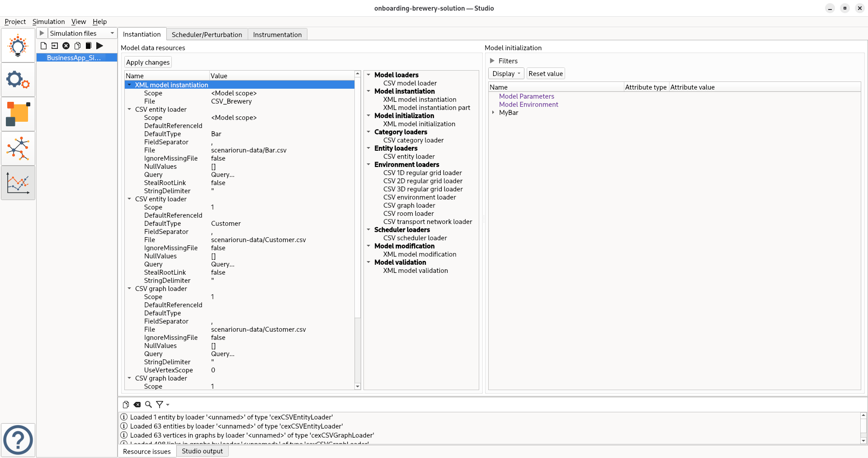The width and height of the screenshot is (868, 458).
Task: Open the log filter funnel dropdown
Action: click(x=162, y=405)
